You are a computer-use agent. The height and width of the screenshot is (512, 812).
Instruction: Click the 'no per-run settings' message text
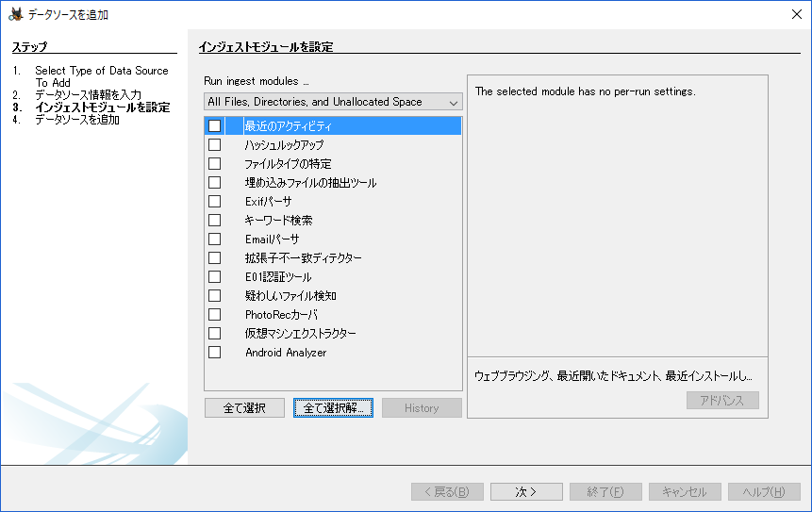click(585, 91)
